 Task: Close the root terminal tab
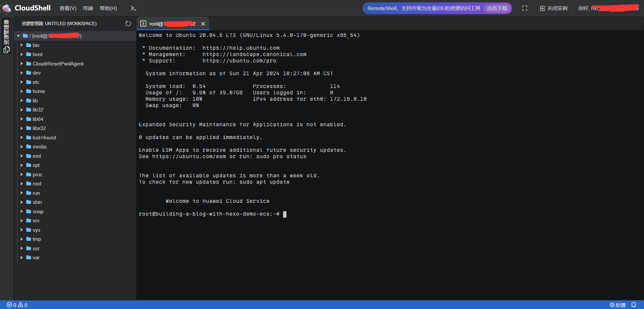click(x=203, y=24)
